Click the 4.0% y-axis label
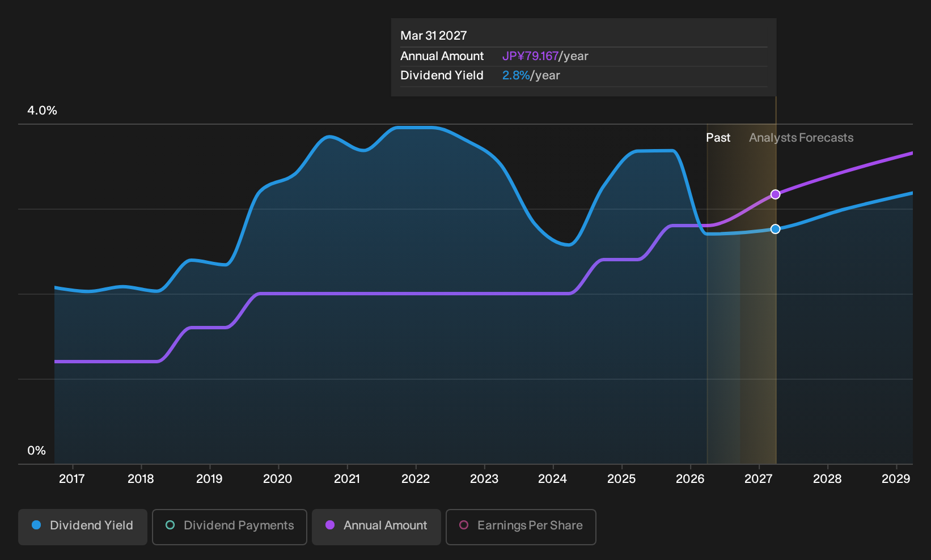This screenshot has width=931, height=560. pos(43,111)
